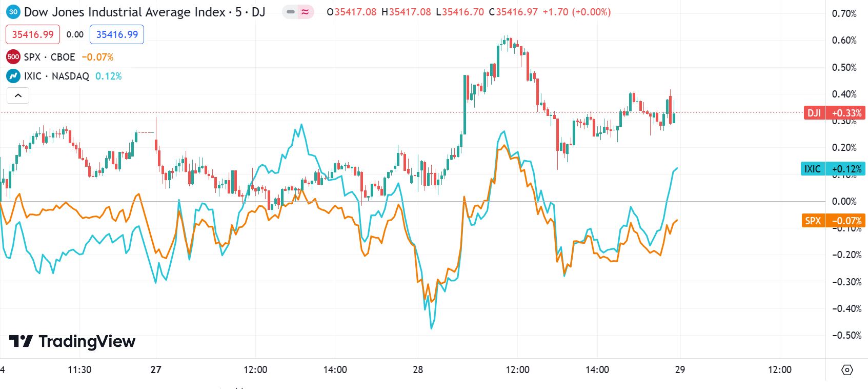Click the date 28 marker on time axis
The image size is (868, 389).
click(418, 369)
